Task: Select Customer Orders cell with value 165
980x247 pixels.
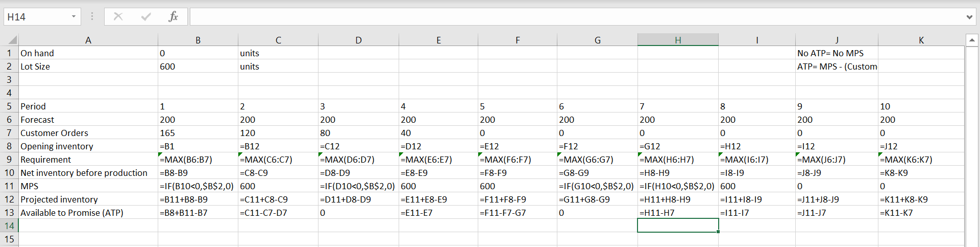Action: pos(198,133)
